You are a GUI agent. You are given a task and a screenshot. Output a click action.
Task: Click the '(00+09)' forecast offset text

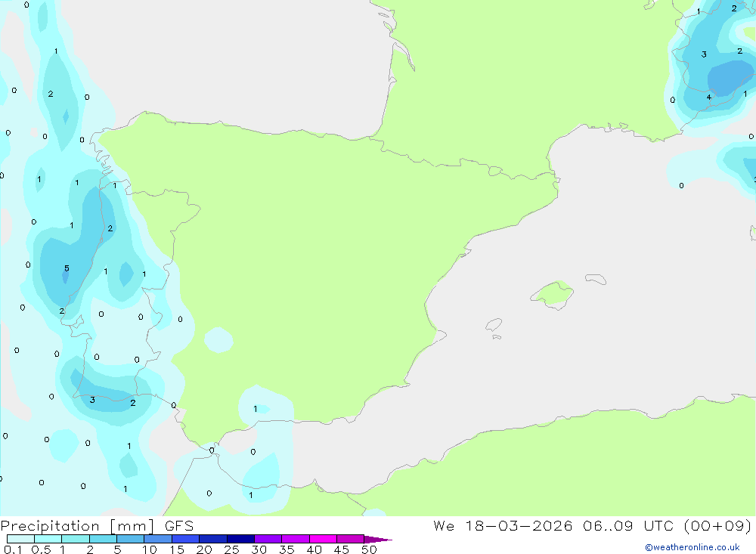point(718,526)
